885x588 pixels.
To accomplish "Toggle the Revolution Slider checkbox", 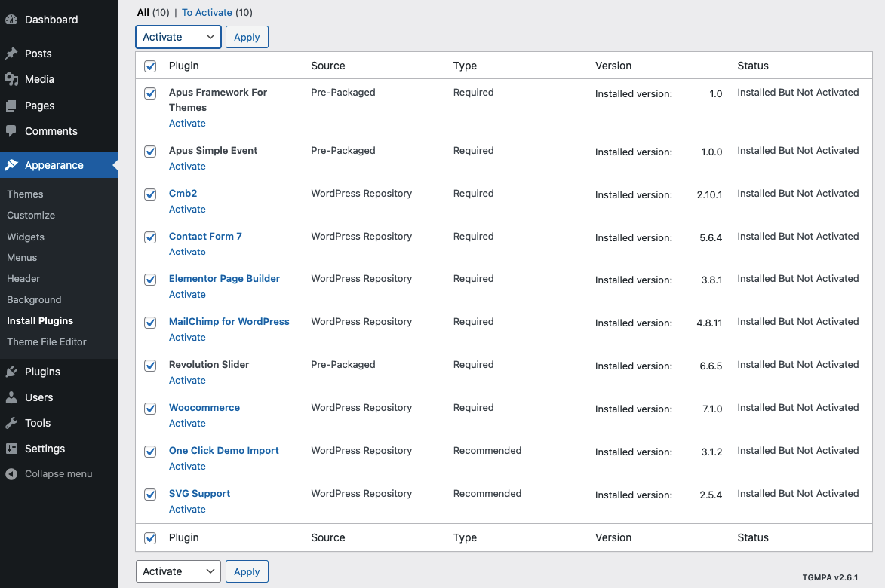I will point(150,366).
